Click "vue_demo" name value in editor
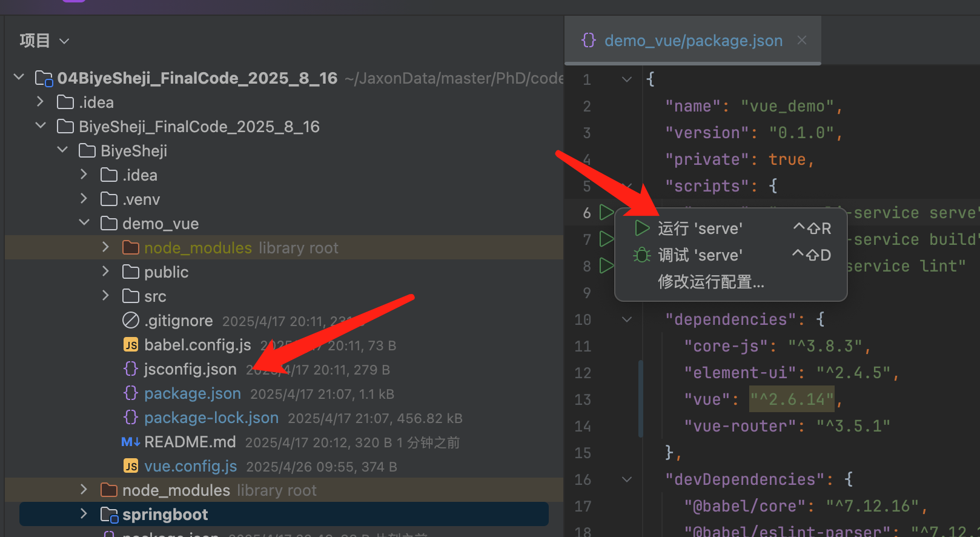This screenshot has height=537, width=980. [787, 106]
